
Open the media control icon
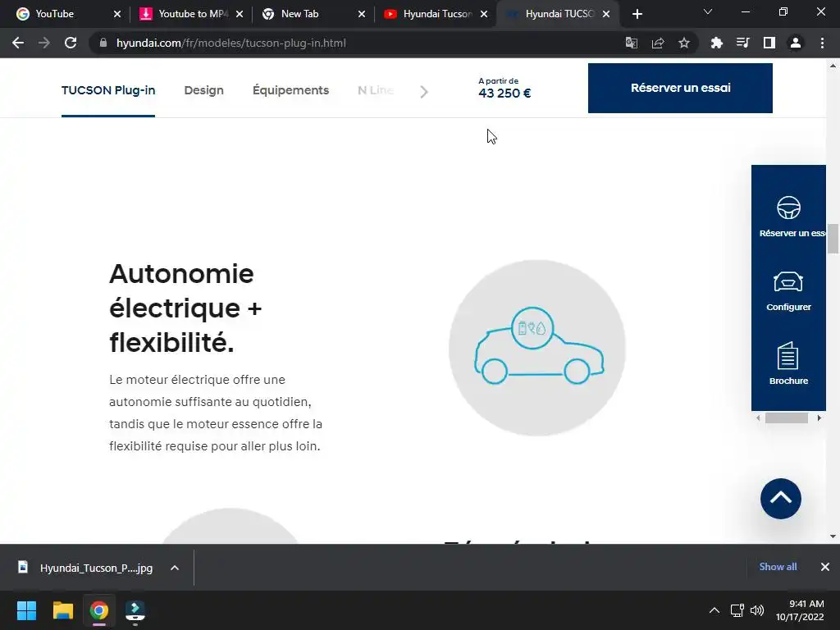pyautogui.click(x=742, y=43)
